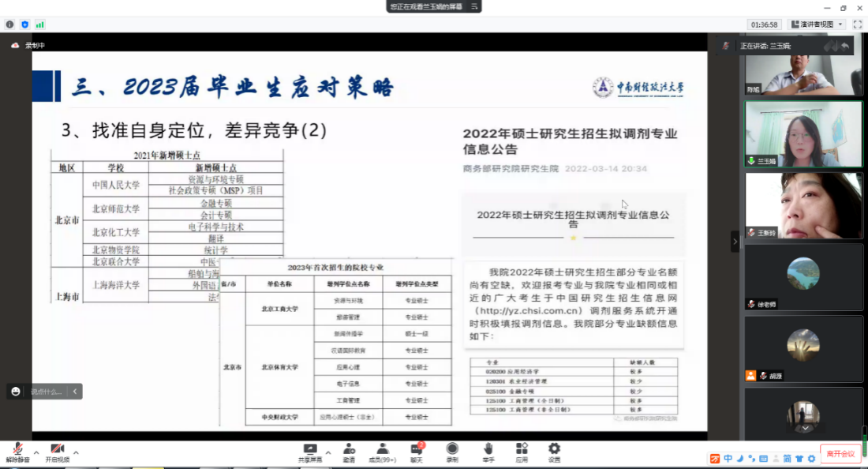Restore down the meeting window
868x469 pixels.
(843, 8)
